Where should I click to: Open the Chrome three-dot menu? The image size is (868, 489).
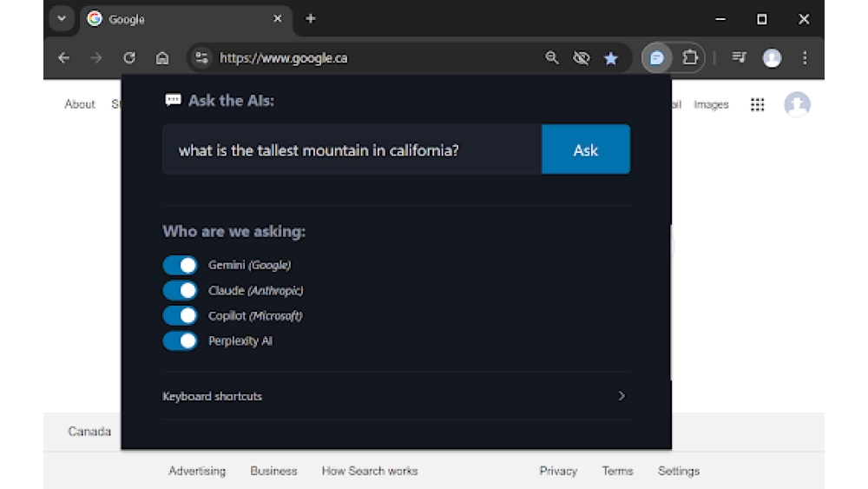805,57
